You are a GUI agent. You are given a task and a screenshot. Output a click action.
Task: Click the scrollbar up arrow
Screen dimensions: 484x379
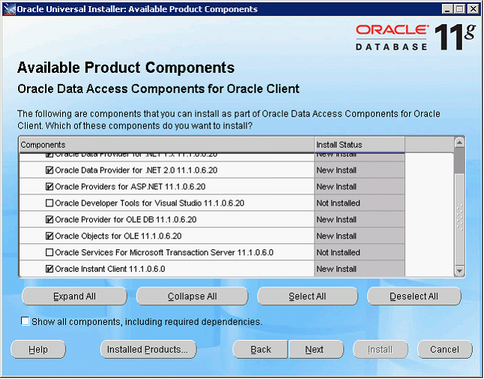pos(459,143)
